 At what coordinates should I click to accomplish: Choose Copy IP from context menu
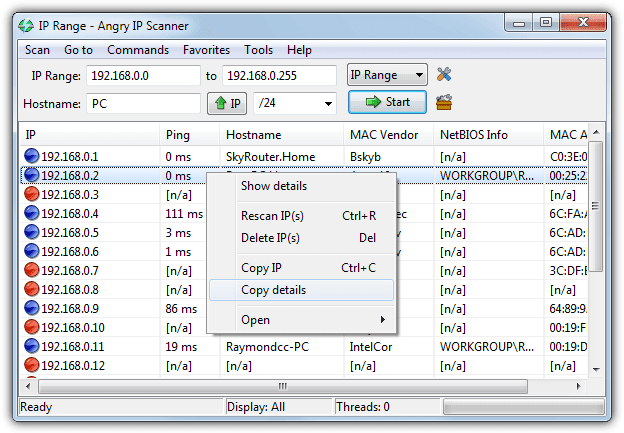point(301,268)
